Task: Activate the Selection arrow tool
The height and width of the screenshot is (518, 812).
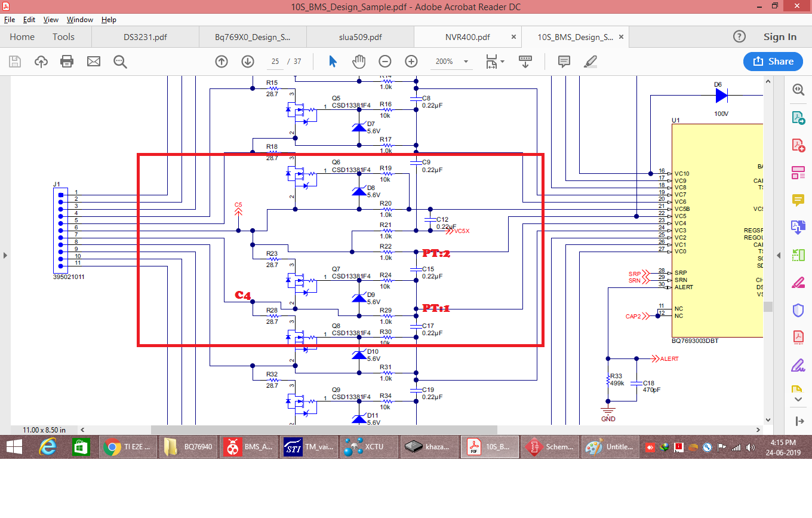Action: click(333, 61)
